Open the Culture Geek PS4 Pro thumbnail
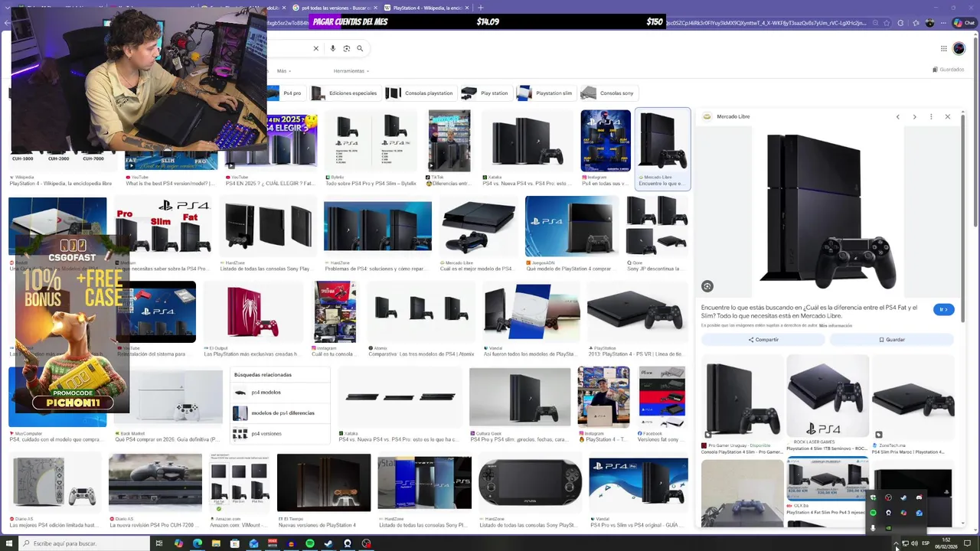Screen dimensions: 980x551 [520, 396]
